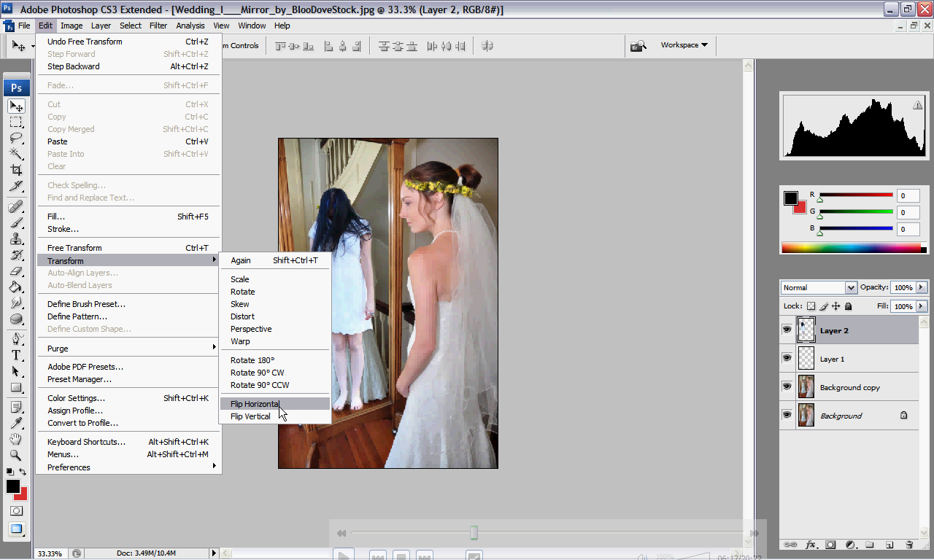This screenshot has height=560, width=934.
Task: Choose Warp in Transform submenu
Action: 276,341
